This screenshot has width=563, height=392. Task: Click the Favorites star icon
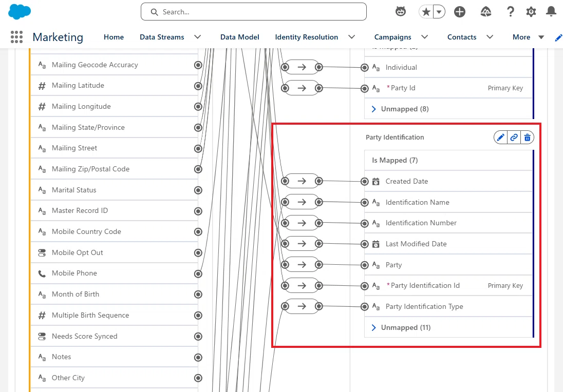point(426,12)
